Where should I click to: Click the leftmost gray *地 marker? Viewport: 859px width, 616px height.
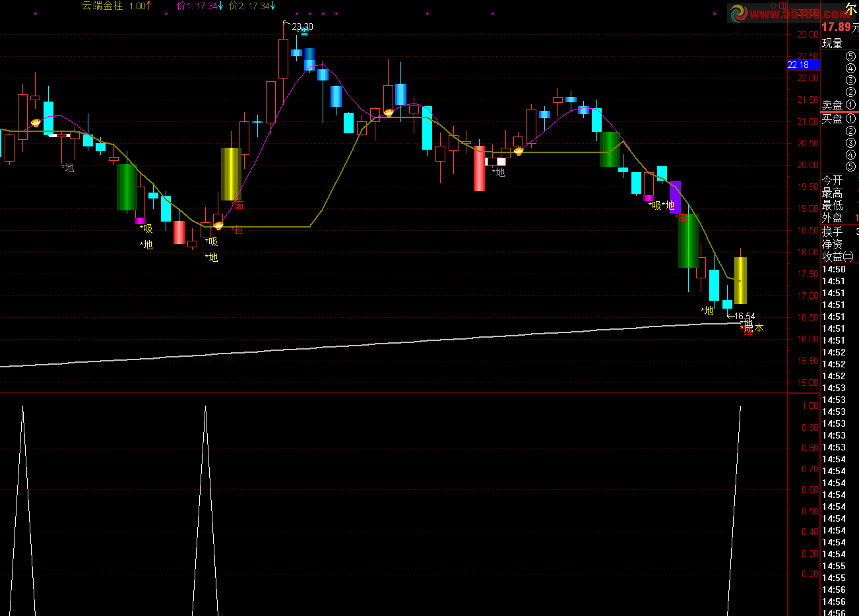pyautogui.click(x=68, y=168)
